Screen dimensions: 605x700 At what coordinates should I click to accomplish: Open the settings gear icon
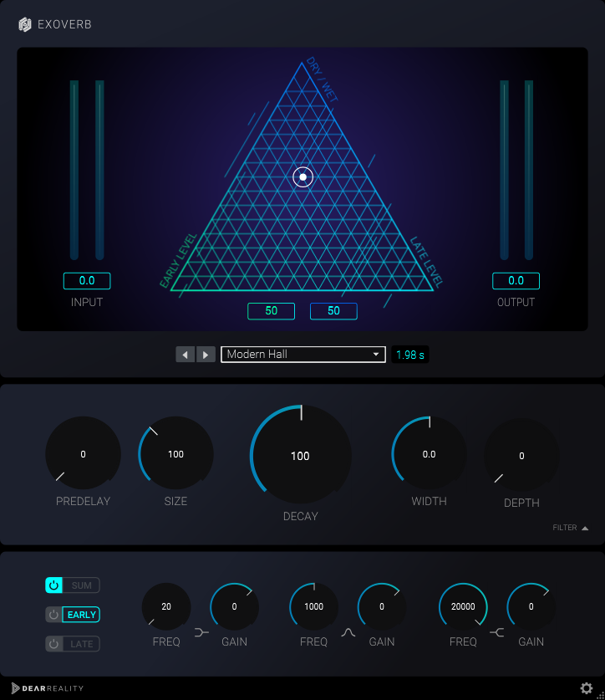[587, 688]
